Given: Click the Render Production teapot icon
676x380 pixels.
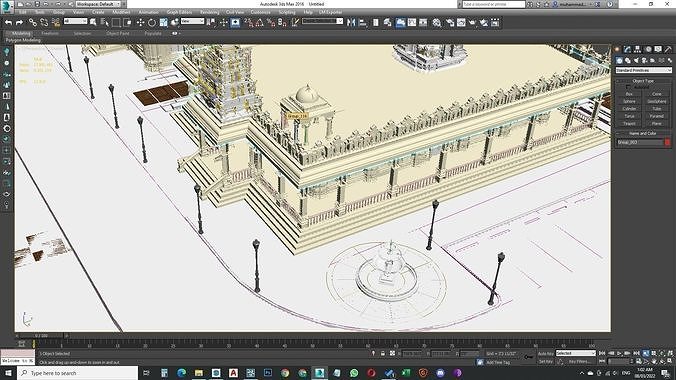Looking at the screenshot, I should tap(473, 22).
